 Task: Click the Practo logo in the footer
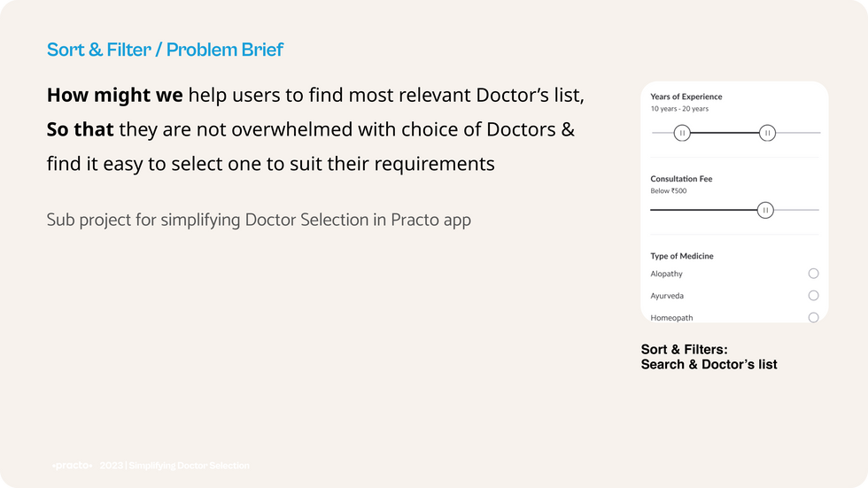click(72, 466)
